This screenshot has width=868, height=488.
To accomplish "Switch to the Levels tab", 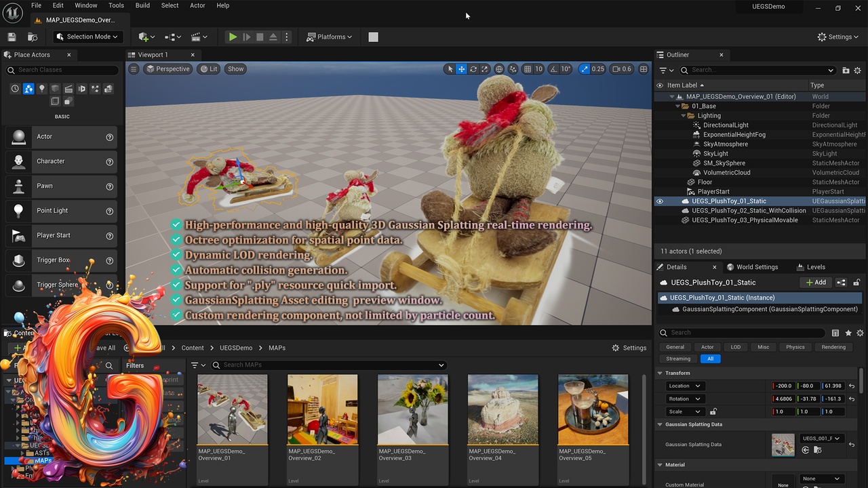I will [x=810, y=267].
